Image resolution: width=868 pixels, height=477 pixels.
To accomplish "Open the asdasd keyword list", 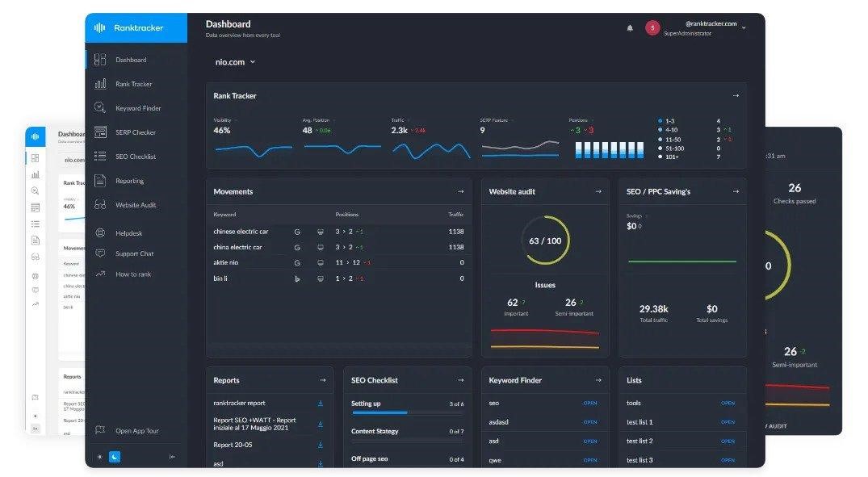I will point(590,422).
